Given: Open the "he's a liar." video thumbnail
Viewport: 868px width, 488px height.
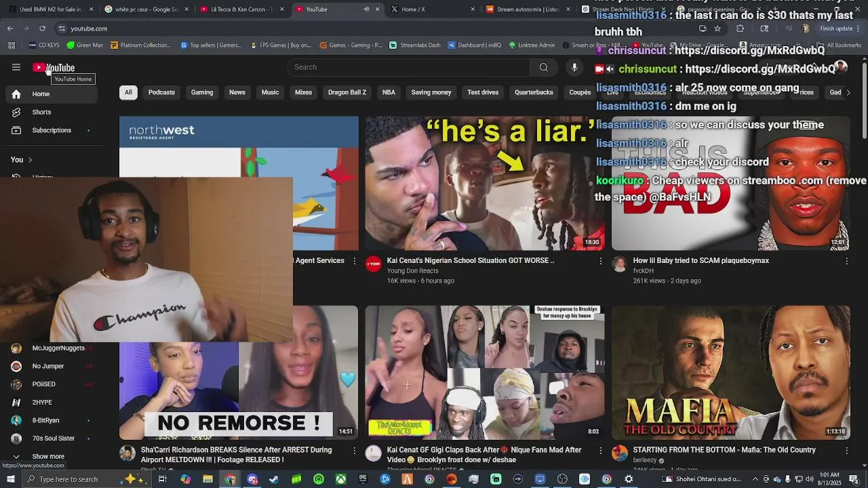Looking at the screenshot, I should [x=485, y=184].
